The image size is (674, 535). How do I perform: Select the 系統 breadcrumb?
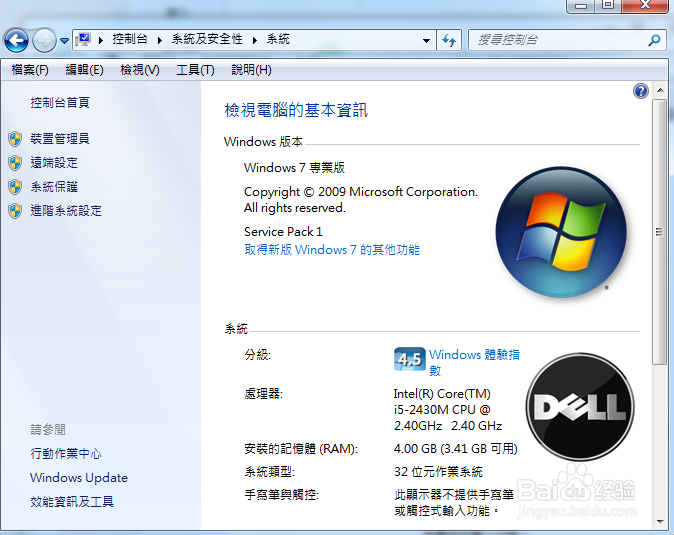(x=278, y=40)
